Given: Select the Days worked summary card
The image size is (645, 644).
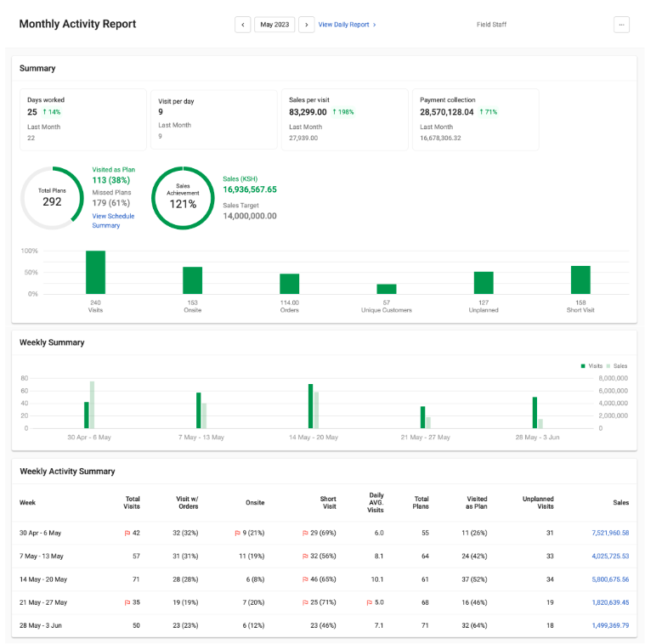Looking at the screenshot, I should coord(83,120).
